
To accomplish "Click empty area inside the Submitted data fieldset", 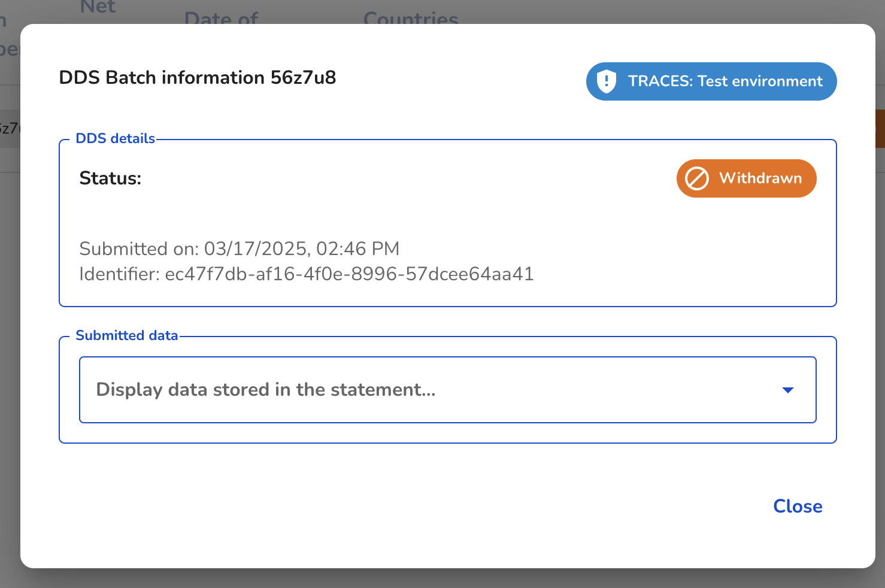I will 448,434.
